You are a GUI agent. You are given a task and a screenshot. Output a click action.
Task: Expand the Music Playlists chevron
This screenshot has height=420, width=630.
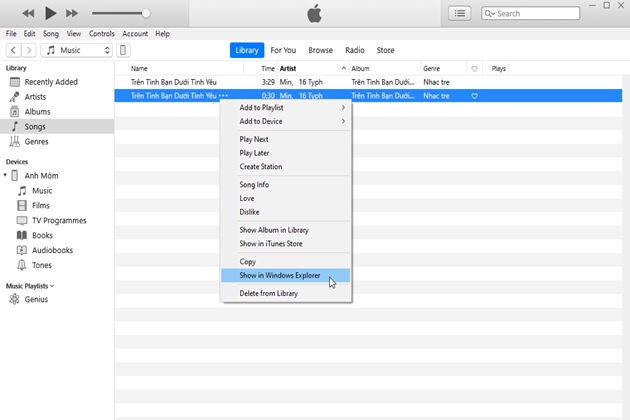[x=52, y=286]
